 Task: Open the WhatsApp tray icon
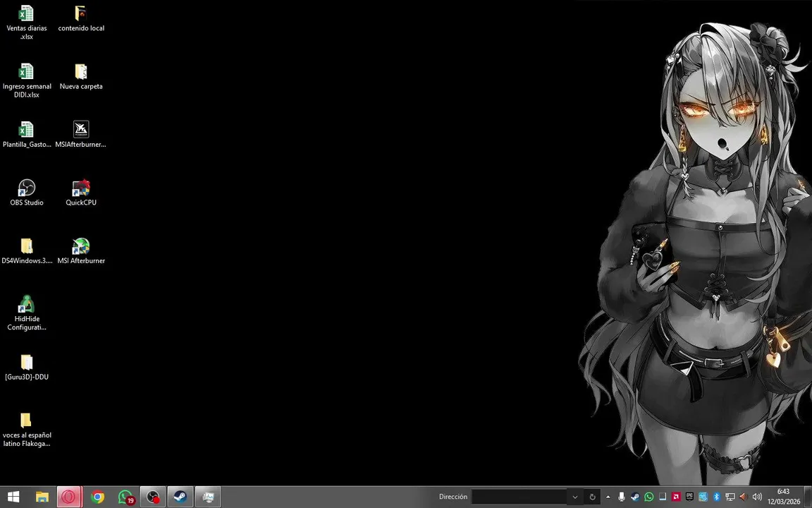click(x=649, y=497)
